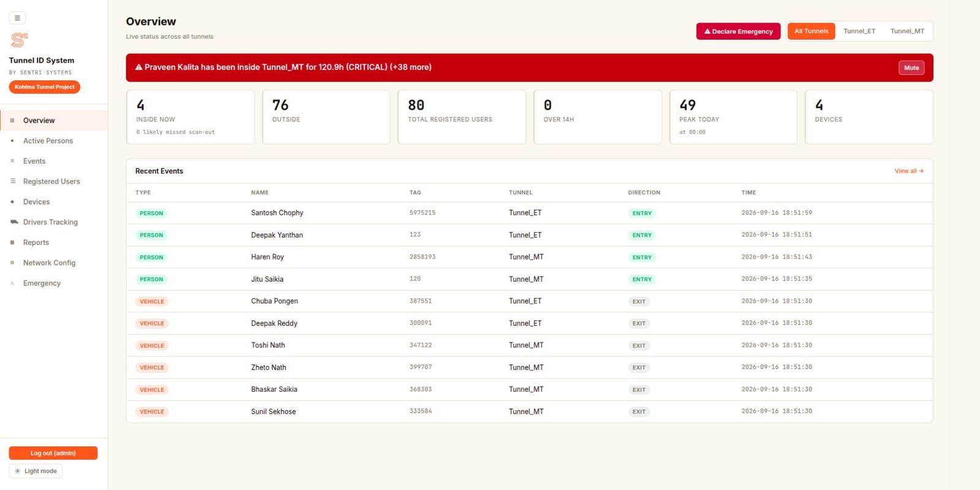Open the Emergency page
980x490 pixels.
point(54,283)
